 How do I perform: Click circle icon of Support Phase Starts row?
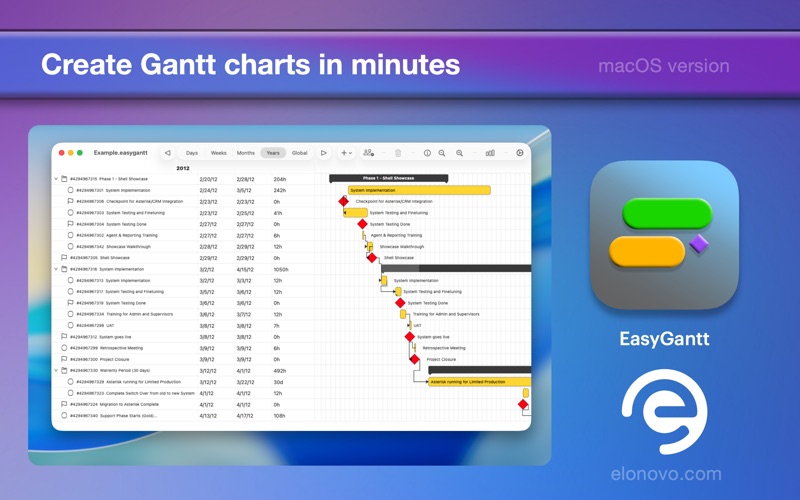[x=64, y=415]
